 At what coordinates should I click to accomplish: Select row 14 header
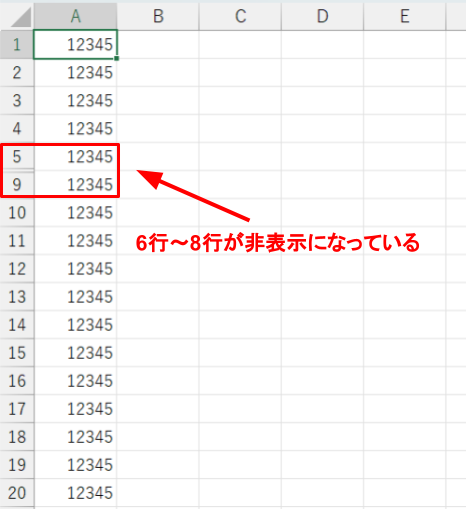pos(17,325)
